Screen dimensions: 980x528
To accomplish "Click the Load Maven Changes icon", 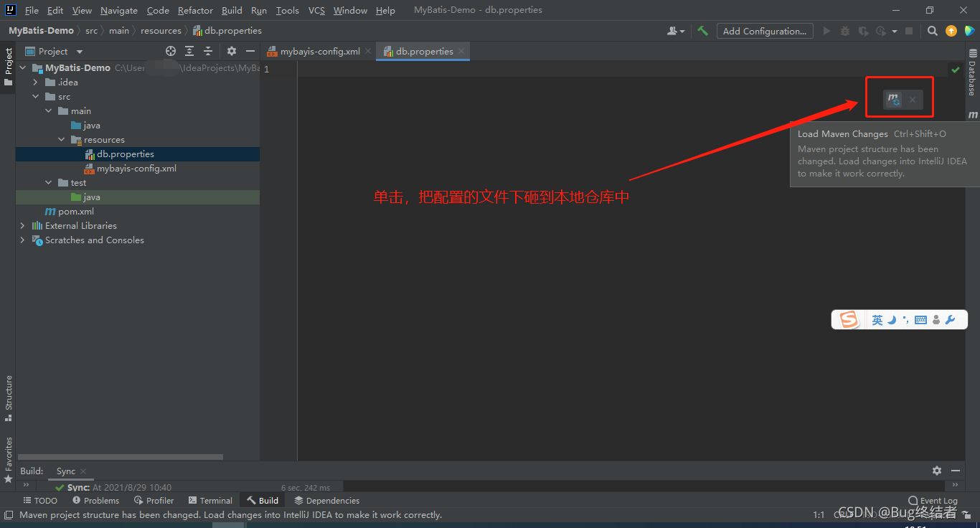I will pyautogui.click(x=893, y=100).
